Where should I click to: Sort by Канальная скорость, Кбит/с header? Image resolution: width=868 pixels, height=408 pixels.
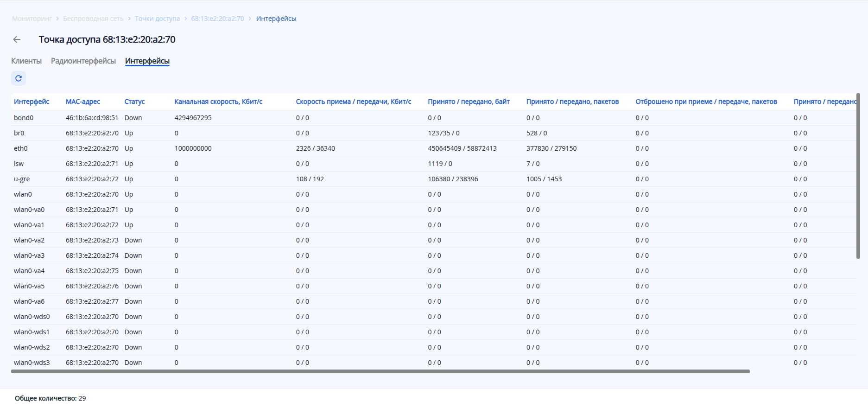(218, 102)
